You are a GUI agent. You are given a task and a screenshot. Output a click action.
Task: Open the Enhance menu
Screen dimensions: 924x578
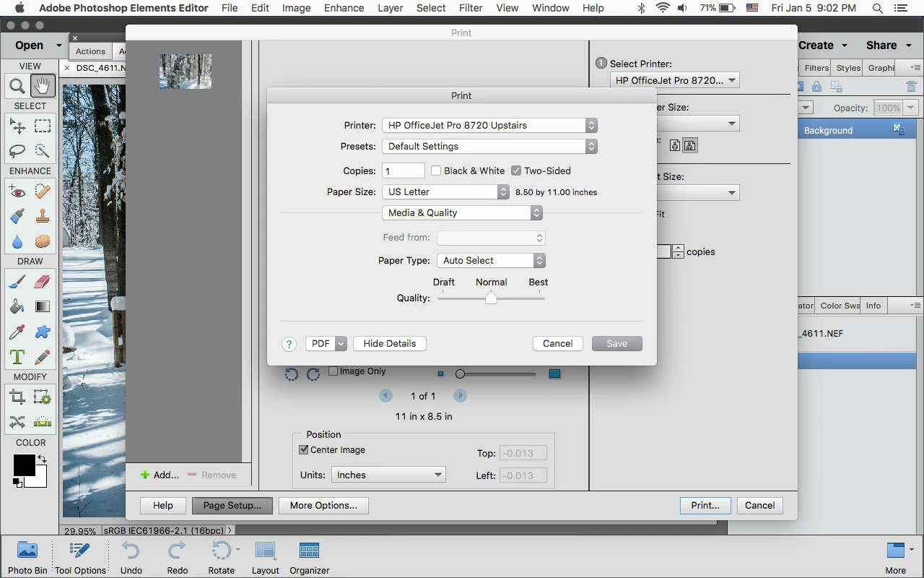click(344, 8)
